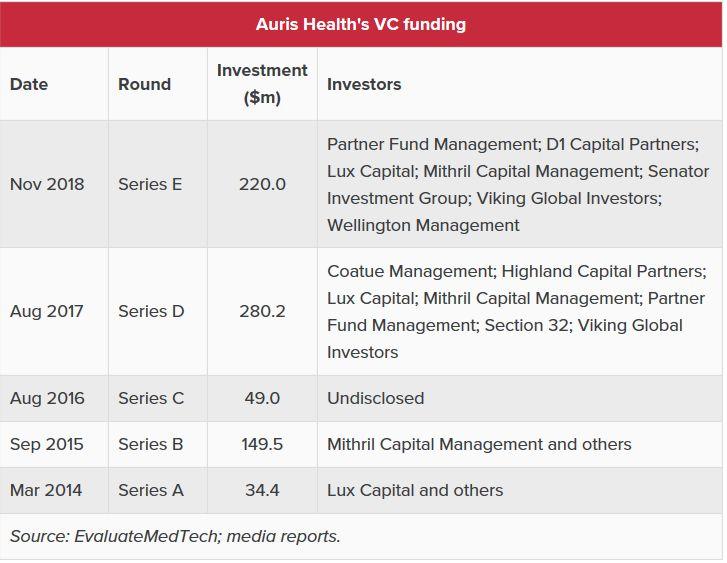Select the Series A round cell
Screen dimensions: 727x563
pos(151,490)
